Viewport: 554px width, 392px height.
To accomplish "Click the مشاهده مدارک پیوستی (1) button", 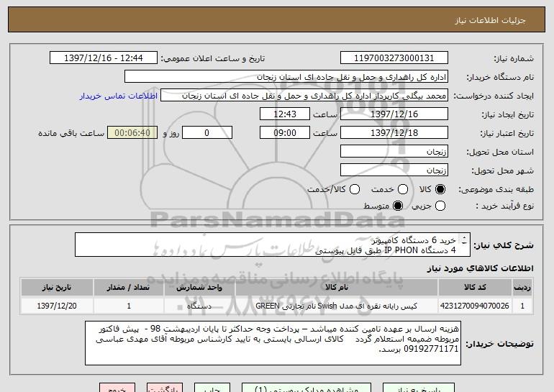I will pos(306,388).
